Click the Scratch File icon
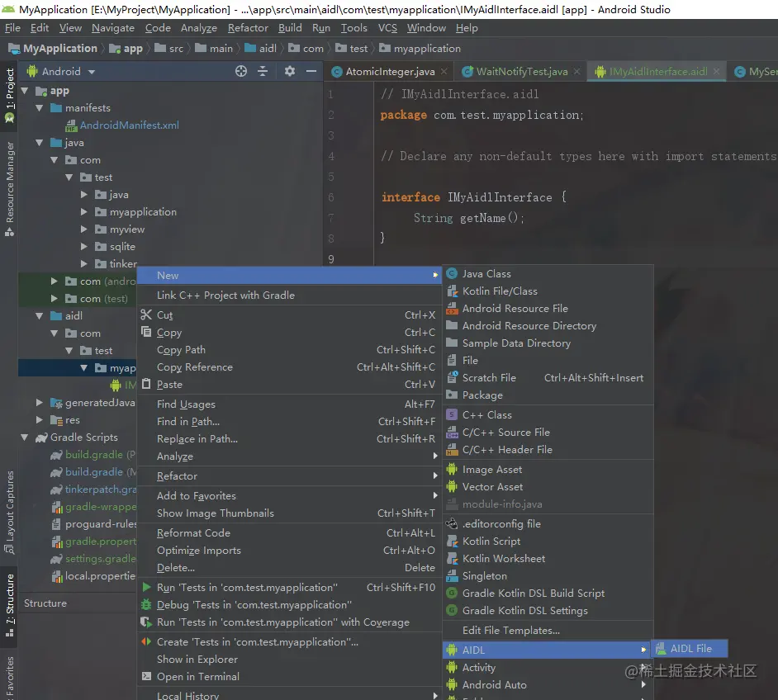The image size is (778, 700). (x=452, y=378)
